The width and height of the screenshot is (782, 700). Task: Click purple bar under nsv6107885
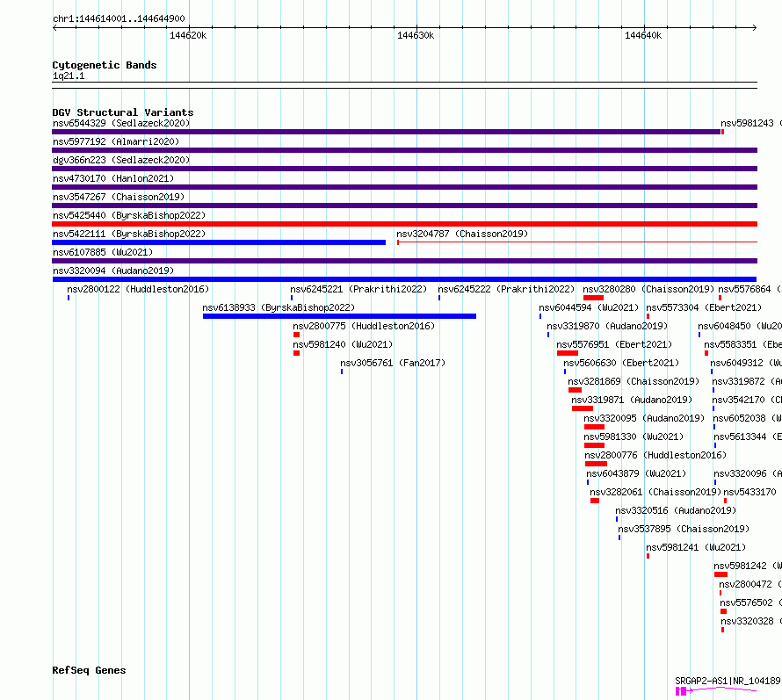point(404,261)
